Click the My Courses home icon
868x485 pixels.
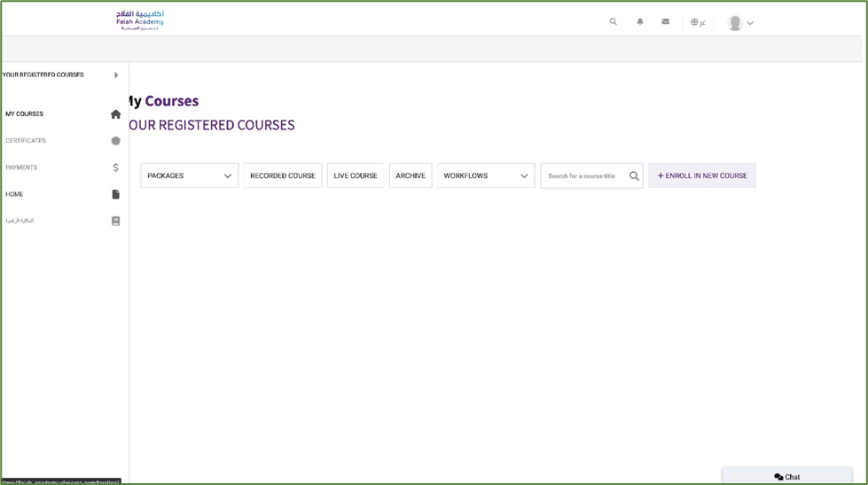tap(115, 114)
